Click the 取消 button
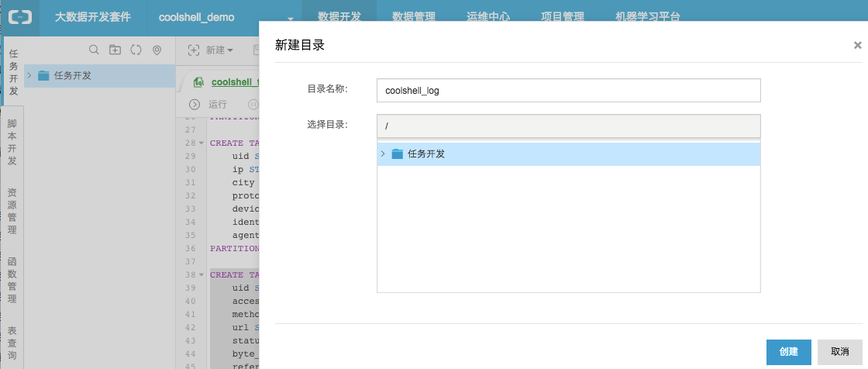 coord(840,352)
